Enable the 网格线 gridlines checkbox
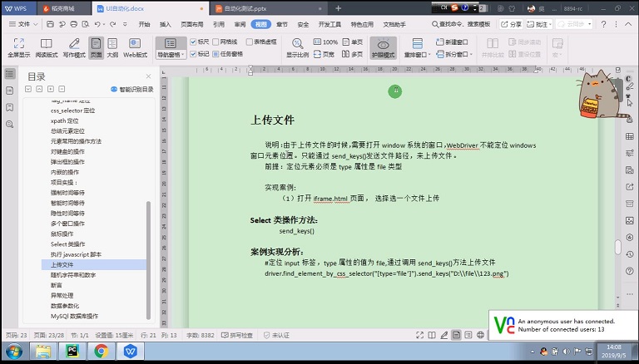The height and width of the screenshot is (364, 639). click(x=215, y=42)
